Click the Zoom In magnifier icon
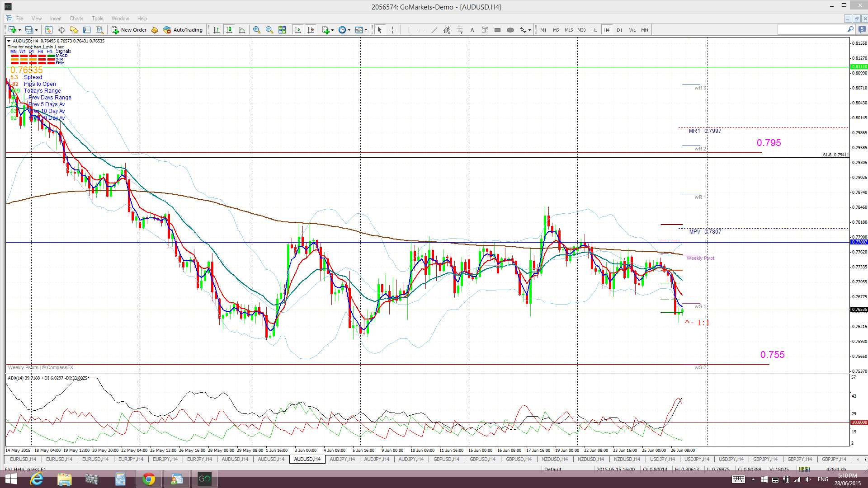This screenshot has width=868, height=488. [256, 30]
